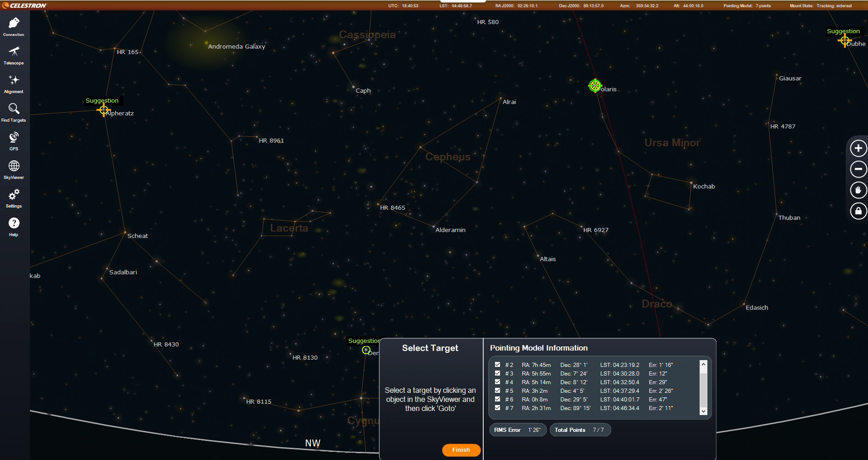Select the pan hand tool
Image resolution: width=868 pixels, height=460 pixels.
858,190
